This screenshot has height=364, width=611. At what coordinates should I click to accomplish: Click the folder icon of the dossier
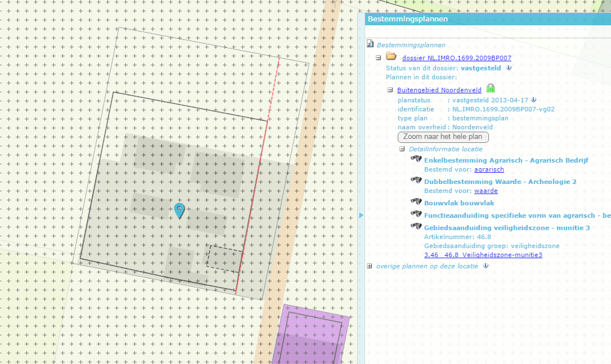[x=391, y=56]
